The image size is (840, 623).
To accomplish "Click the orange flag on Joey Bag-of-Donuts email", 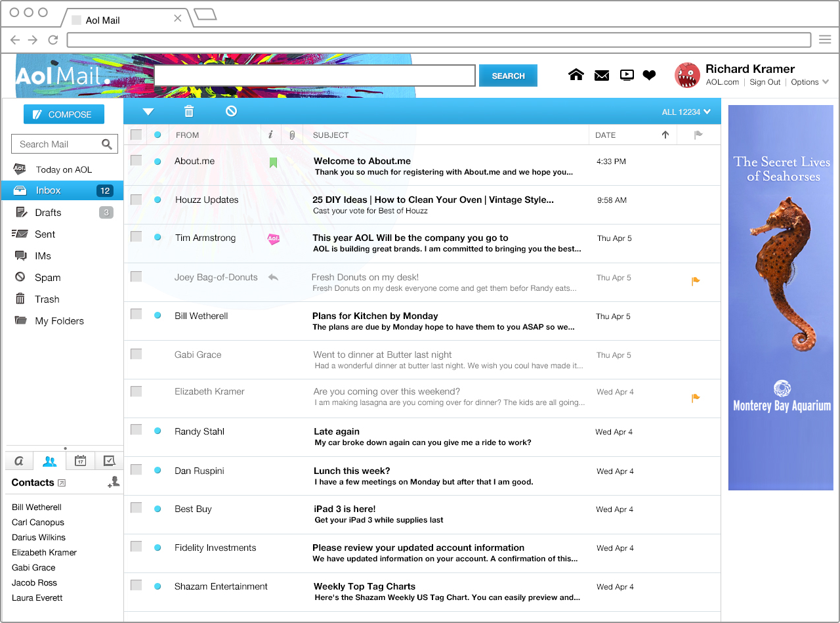I will (696, 282).
